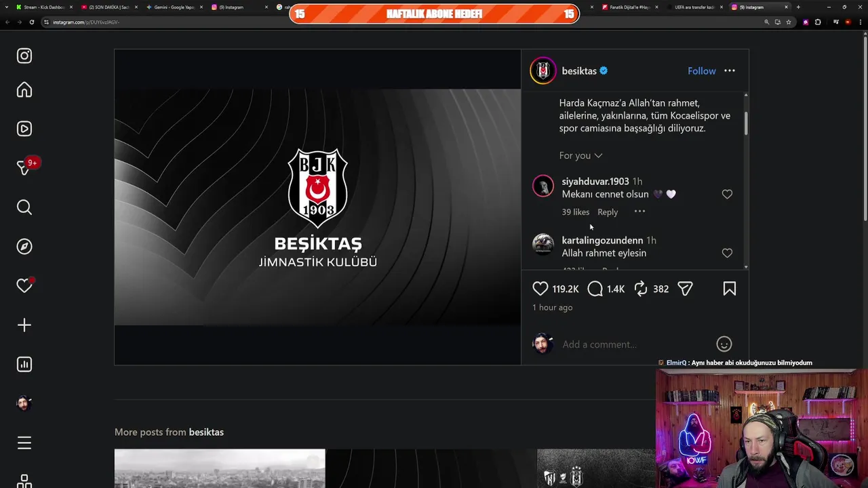Bookmark page with star icon in address bar
This screenshot has height=488, width=868.
point(789,22)
